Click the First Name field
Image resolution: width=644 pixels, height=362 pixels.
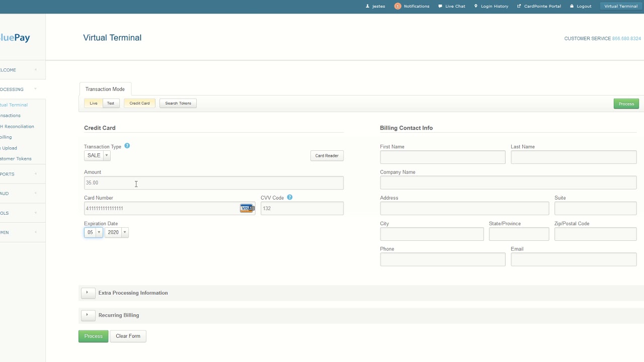tap(443, 157)
